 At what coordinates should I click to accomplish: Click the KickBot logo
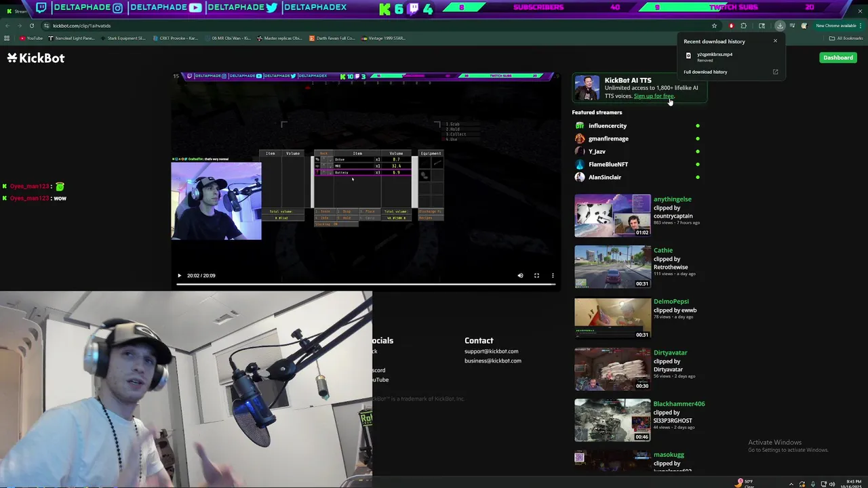36,58
